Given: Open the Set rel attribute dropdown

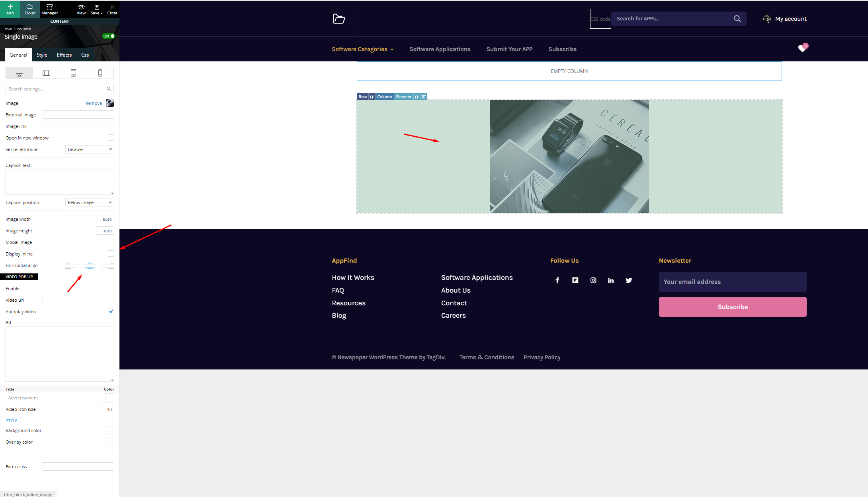Looking at the screenshot, I should (x=90, y=149).
